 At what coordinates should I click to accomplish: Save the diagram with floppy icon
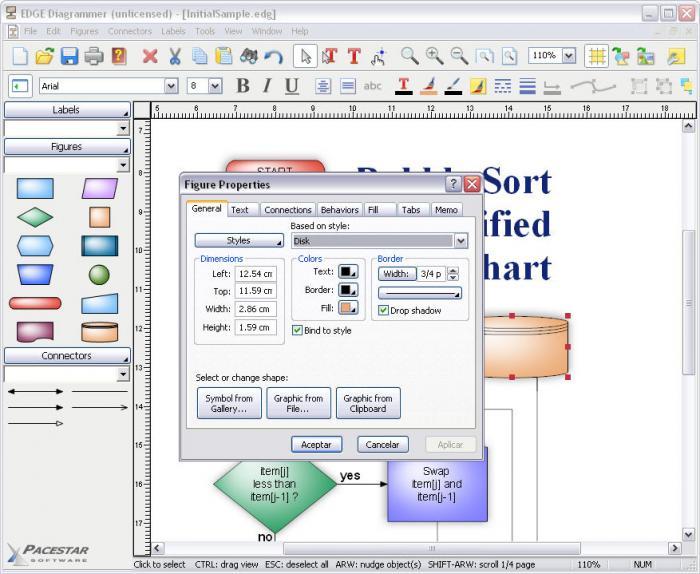(69, 56)
